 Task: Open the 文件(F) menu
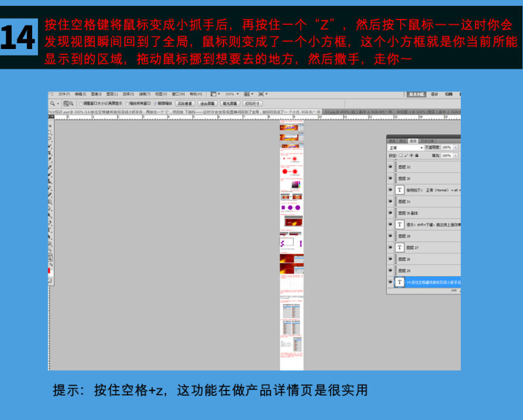64,94
